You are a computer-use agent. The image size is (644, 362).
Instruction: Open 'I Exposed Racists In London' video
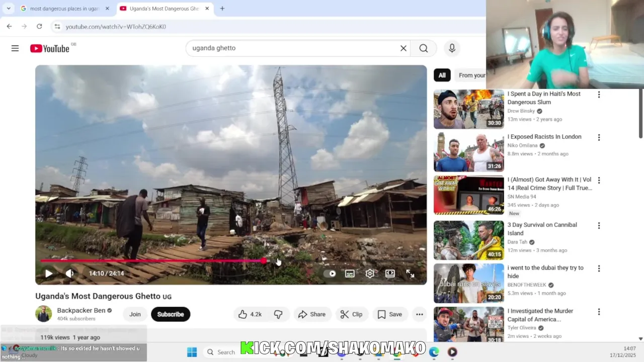(x=544, y=137)
